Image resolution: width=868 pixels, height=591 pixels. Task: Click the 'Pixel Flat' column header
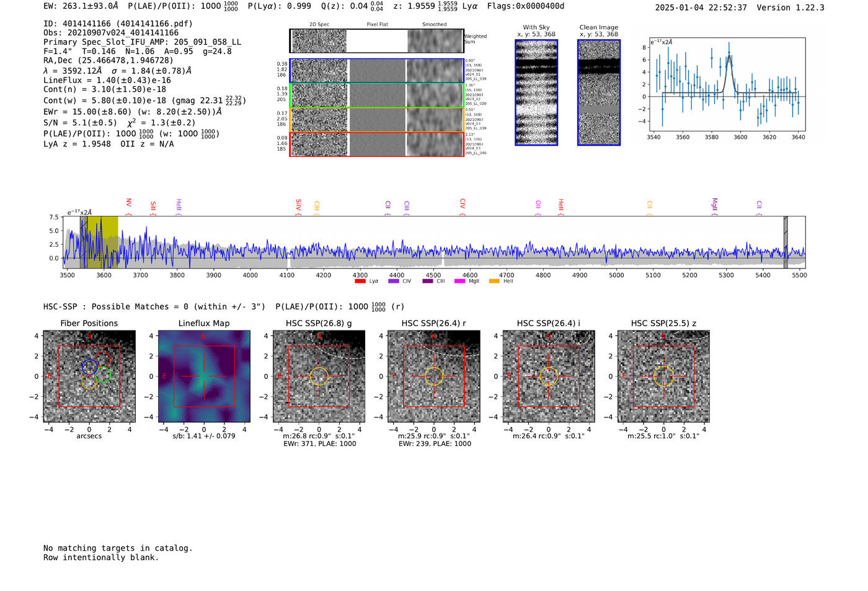(377, 25)
